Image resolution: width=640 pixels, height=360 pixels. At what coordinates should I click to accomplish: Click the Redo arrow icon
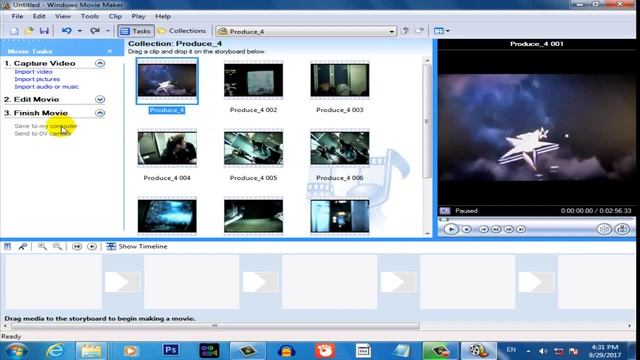[x=95, y=31]
